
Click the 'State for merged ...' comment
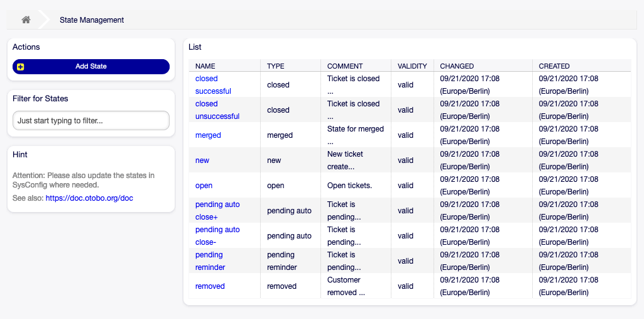(x=355, y=135)
